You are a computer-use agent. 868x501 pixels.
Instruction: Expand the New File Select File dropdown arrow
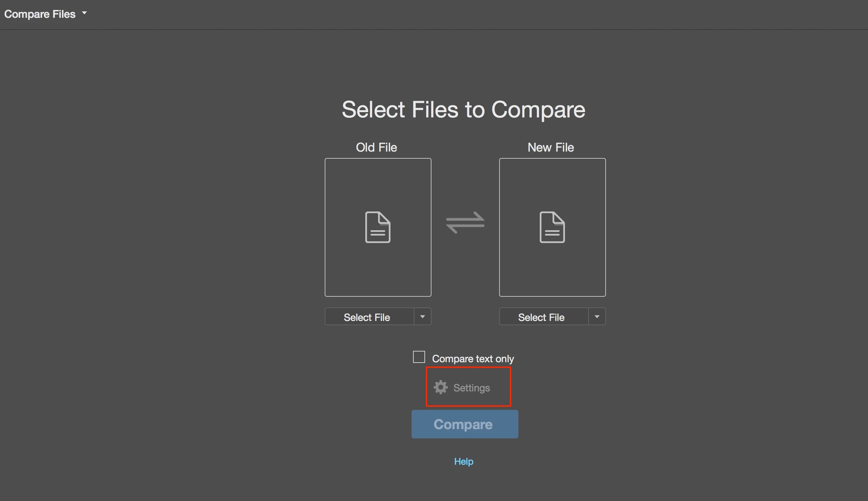point(597,316)
